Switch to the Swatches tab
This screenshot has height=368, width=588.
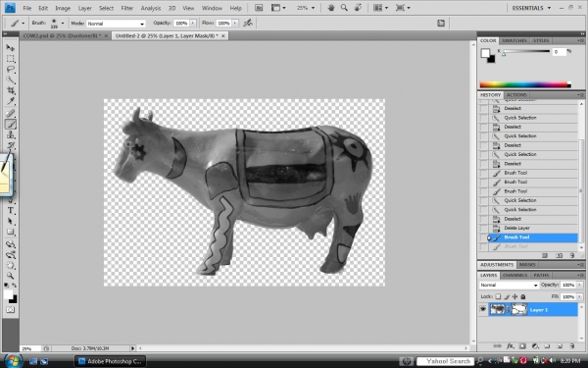[x=514, y=40]
